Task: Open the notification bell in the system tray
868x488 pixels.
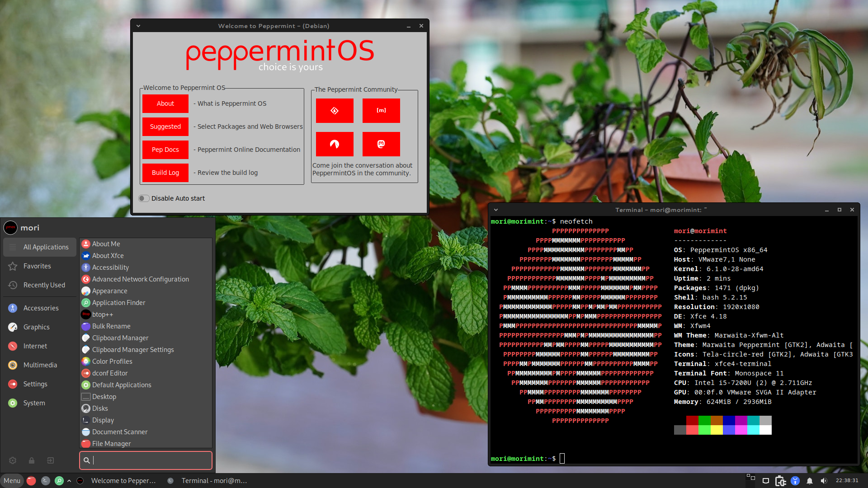Action: [810, 481]
